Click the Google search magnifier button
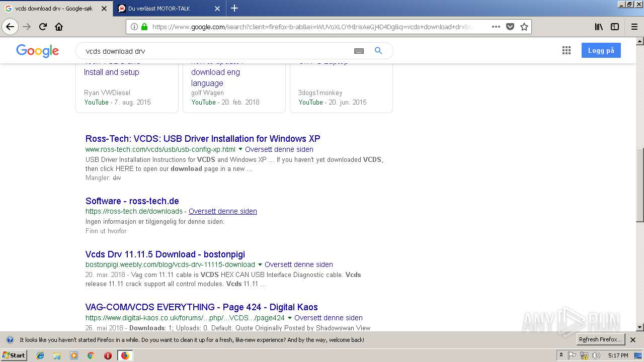The height and width of the screenshot is (362, 644). tap(378, 51)
